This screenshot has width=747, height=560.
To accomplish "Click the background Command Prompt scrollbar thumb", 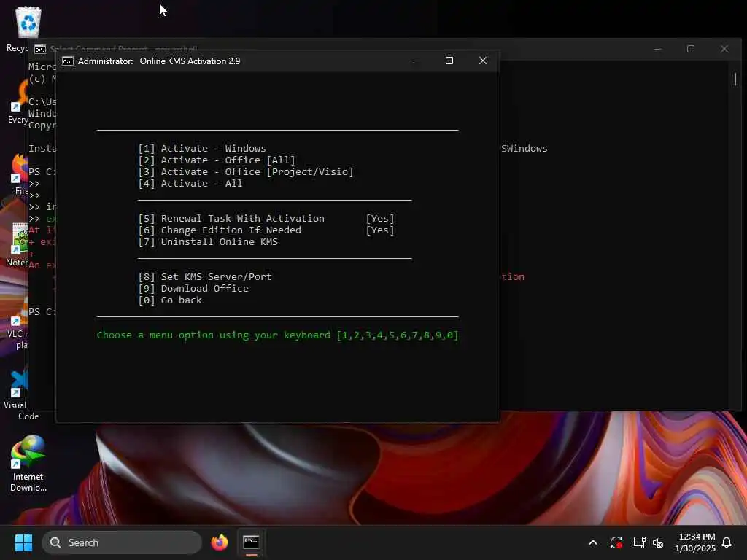I will [735, 79].
